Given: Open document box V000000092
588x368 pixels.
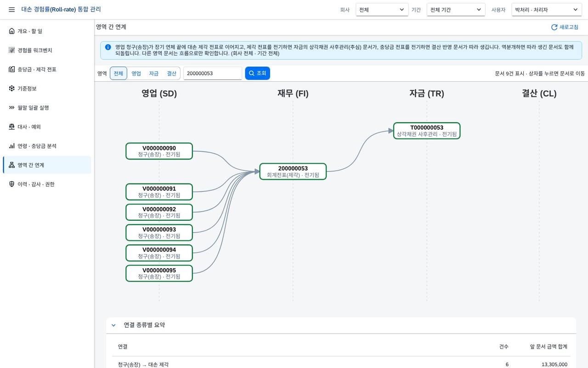Looking at the screenshot, I should [159, 212].
